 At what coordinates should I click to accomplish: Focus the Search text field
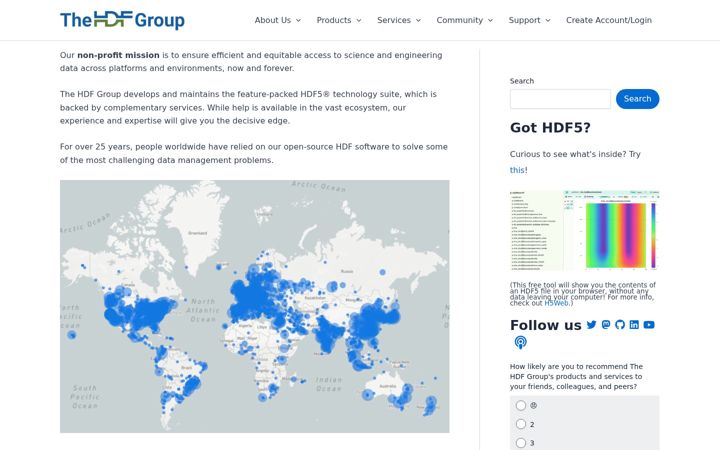560,99
